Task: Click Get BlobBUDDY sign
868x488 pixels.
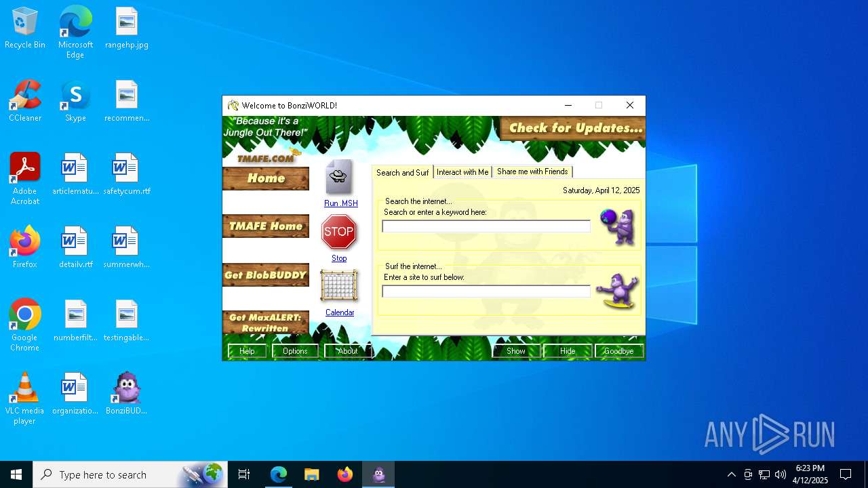Action: click(x=266, y=275)
